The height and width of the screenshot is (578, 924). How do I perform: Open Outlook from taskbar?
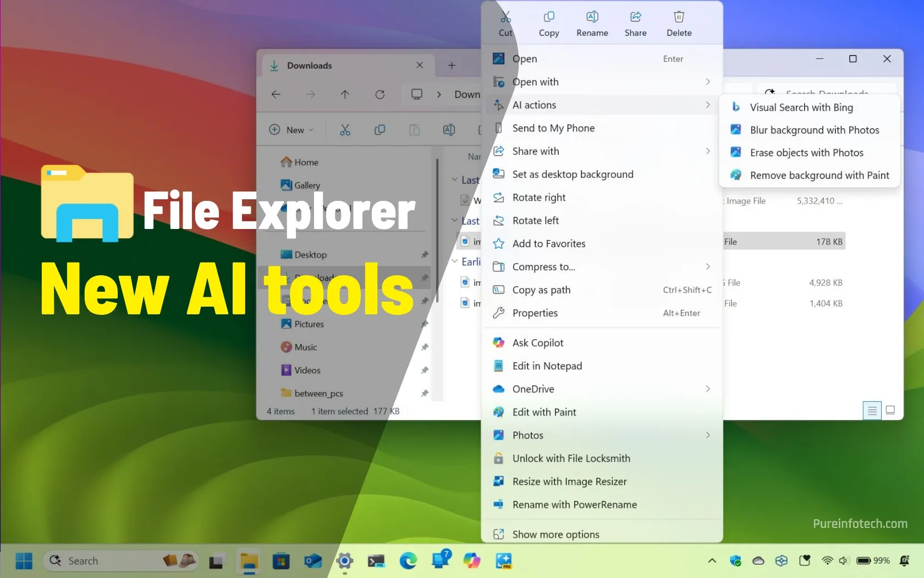pos(313,561)
